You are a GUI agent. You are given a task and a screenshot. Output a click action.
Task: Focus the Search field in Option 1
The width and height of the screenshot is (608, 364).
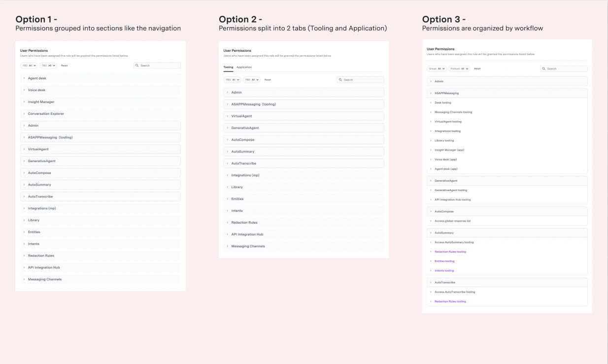(x=157, y=65)
